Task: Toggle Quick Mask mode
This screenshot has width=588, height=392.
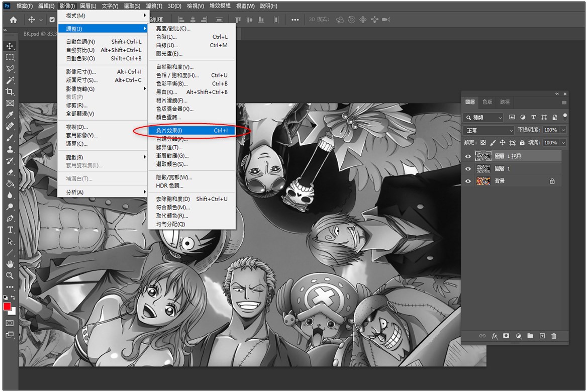Action: [10, 323]
